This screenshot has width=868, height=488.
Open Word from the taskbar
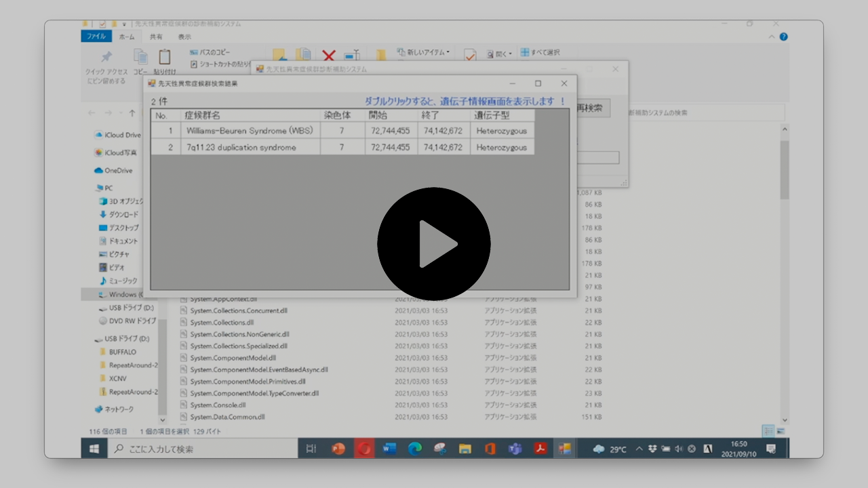coord(389,449)
